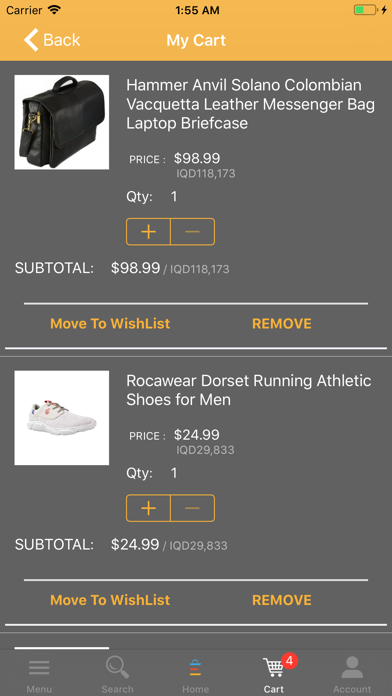Increase quantity of the Rocawear shoes
Screen dimensions: 392x696
click(148, 508)
